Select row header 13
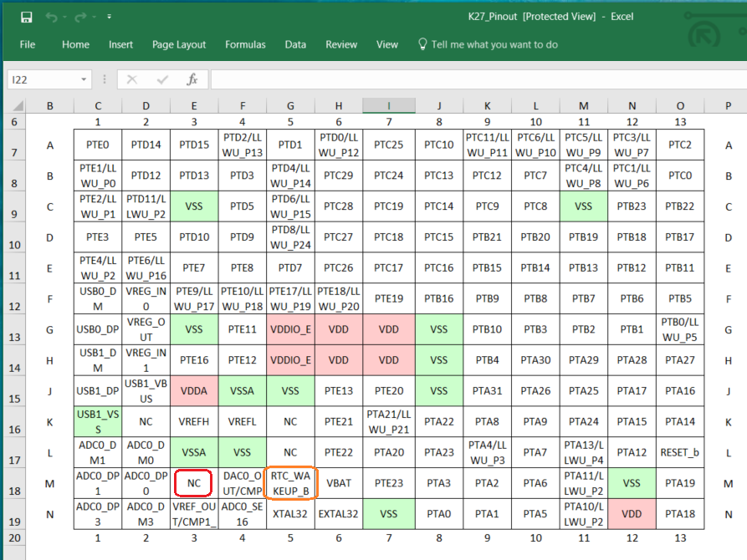The height and width of the screenshot is (560, 747). (x=14, y=329)
